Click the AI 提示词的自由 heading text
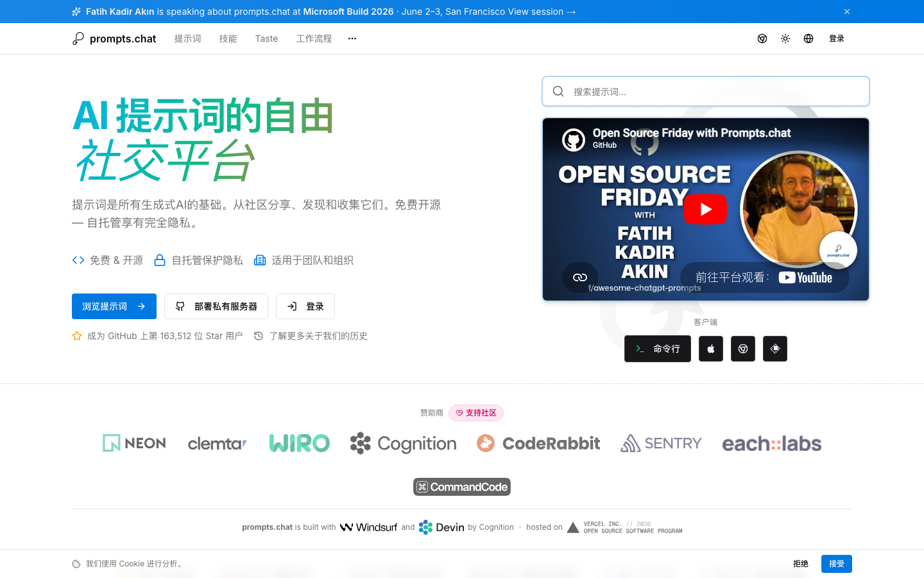 [203, 116]
